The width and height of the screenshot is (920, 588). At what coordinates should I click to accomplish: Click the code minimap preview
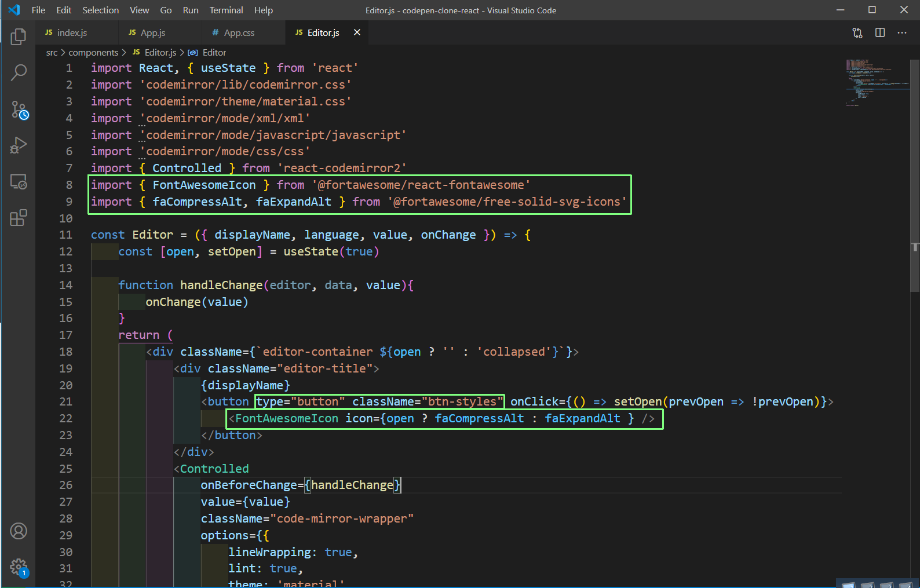click(x=877, y=82)
